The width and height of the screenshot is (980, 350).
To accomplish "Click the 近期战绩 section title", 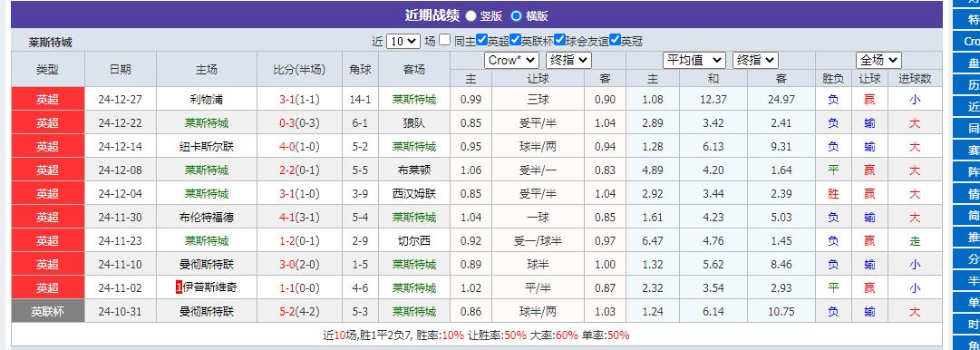I will click(x=432, y=15).
